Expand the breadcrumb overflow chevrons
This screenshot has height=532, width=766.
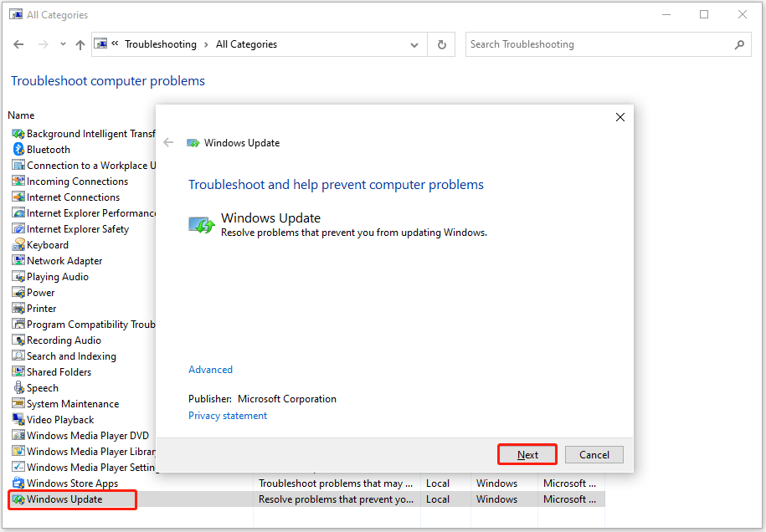115,43
